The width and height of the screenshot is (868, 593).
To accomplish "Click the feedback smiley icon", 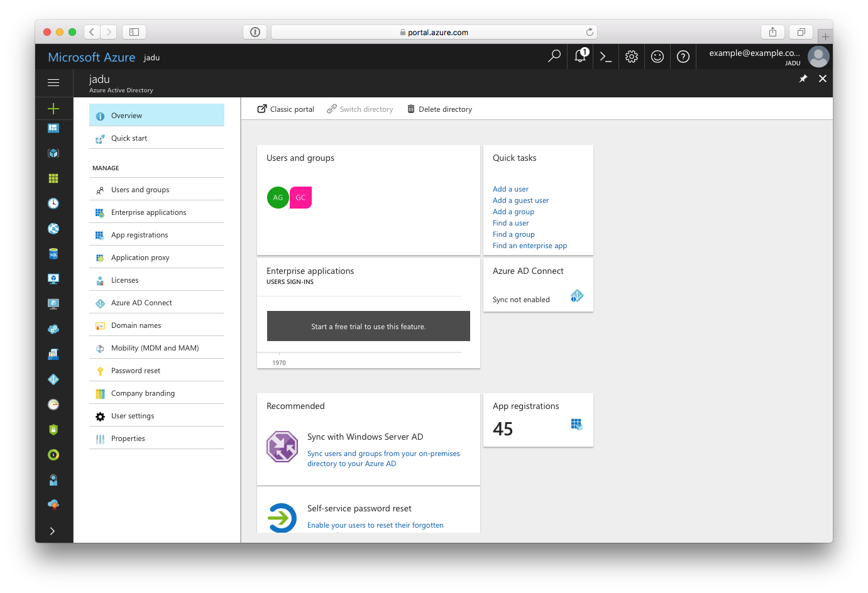I will coord(657,57).
